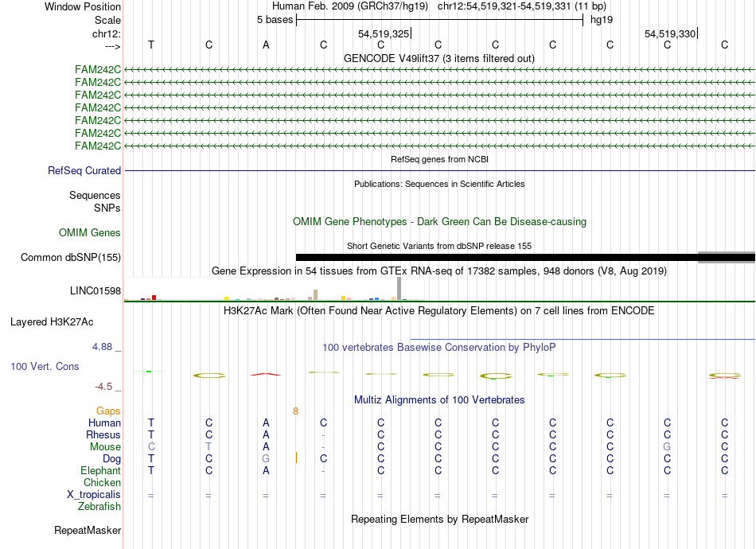Open 100 vertebrates Basewise Conservation by PhyloP title

pyautogui.click(x=439, y=348)
